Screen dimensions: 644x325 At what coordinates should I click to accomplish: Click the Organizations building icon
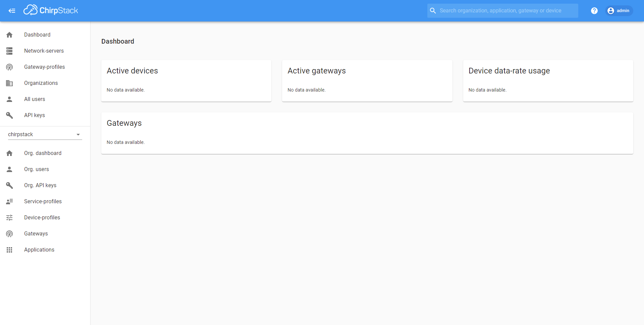click(9, 83)
